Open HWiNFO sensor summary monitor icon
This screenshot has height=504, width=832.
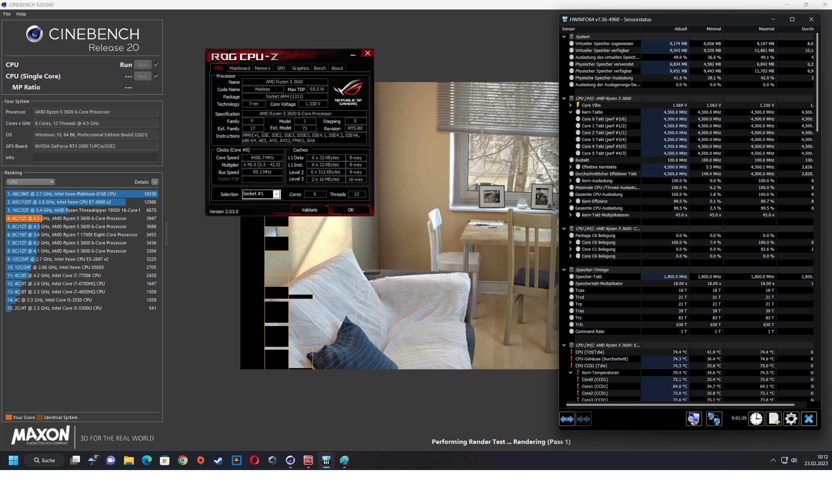click(694, 419)
